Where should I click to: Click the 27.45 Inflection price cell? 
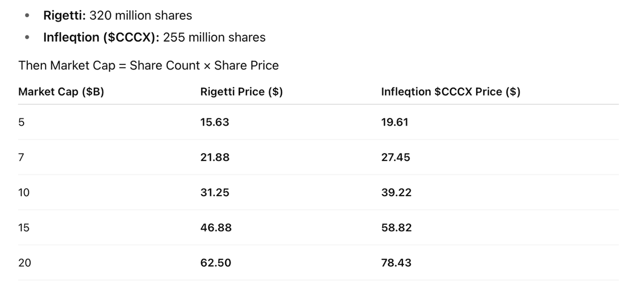(x=396, y=158)
